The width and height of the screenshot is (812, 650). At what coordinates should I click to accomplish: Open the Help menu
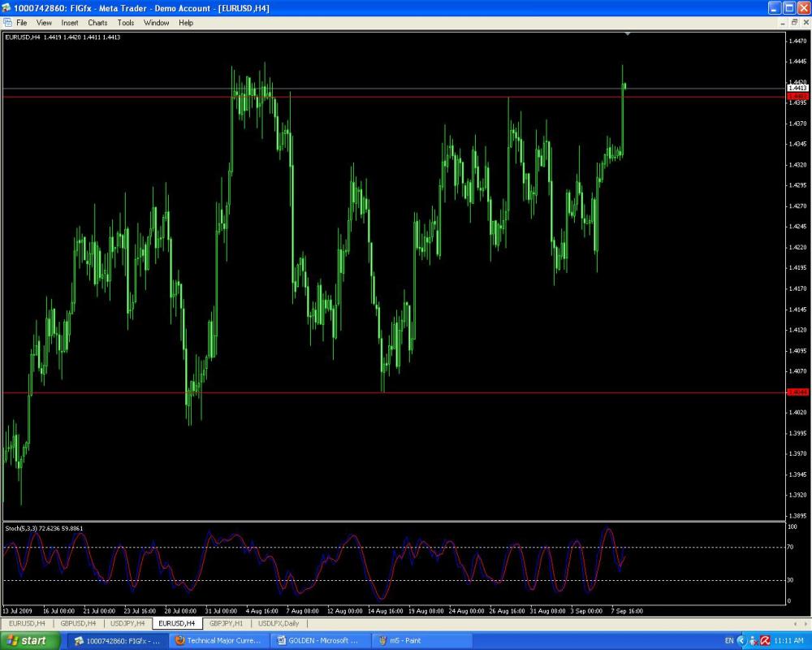(x=186, y=23)
